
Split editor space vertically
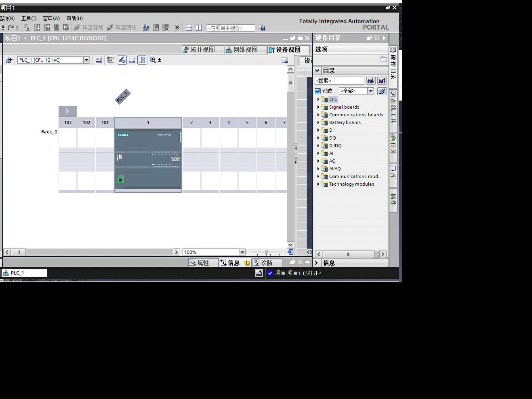[x=199, y=27]
